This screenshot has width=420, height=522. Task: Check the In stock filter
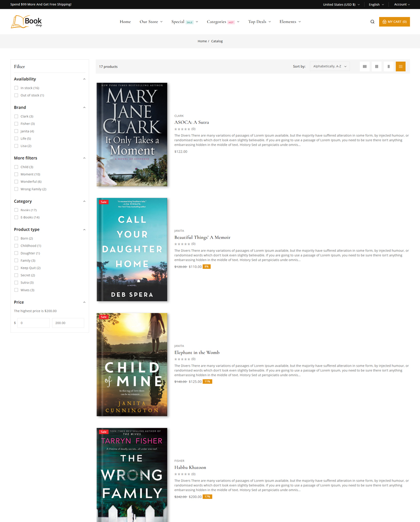16,88
